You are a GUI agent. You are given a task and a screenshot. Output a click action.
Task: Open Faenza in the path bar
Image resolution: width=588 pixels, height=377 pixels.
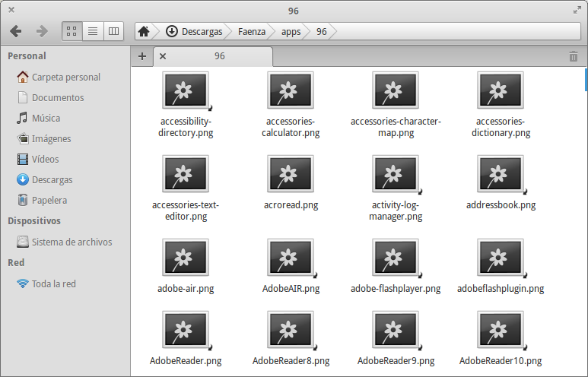click(x=252, y=31)
